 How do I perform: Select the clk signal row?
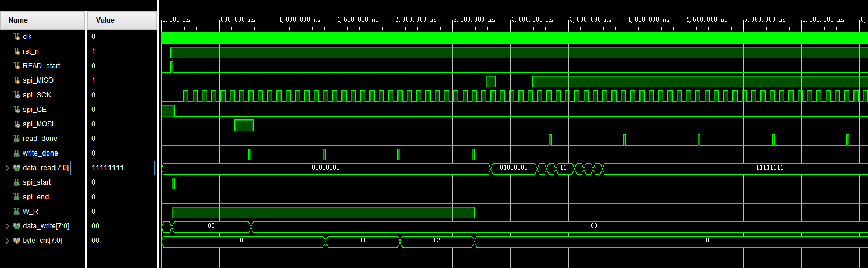pyautogui.click(x=43, y=37)
